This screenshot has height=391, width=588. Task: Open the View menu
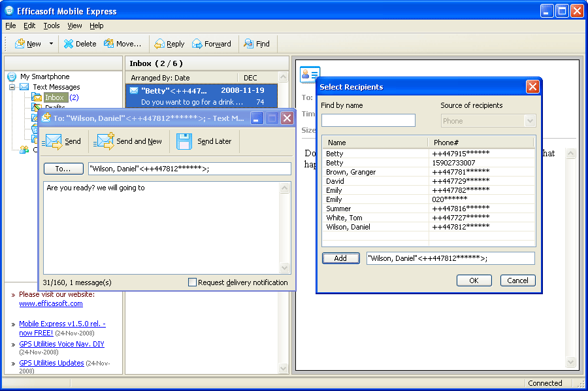click(x=74, y=25)
